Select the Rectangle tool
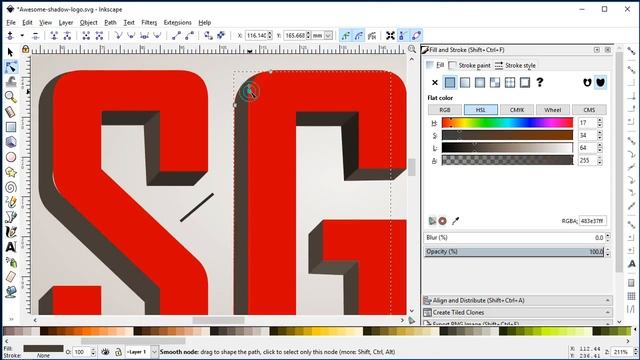This screenshot has height=360, width=640. tap(11, 127)
